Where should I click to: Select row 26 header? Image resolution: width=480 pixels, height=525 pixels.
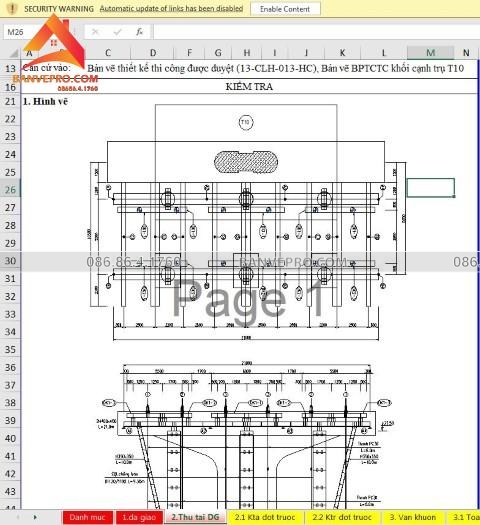click(x=10, y=190)
